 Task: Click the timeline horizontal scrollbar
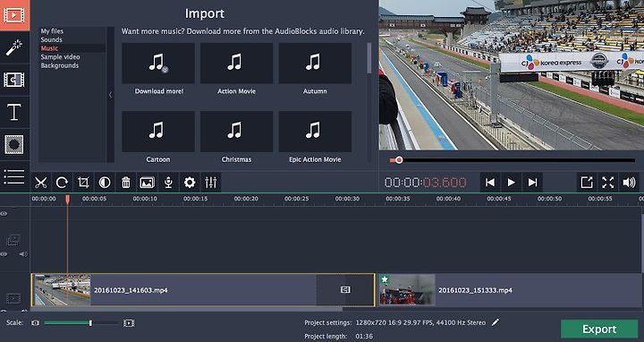(187, 309)
